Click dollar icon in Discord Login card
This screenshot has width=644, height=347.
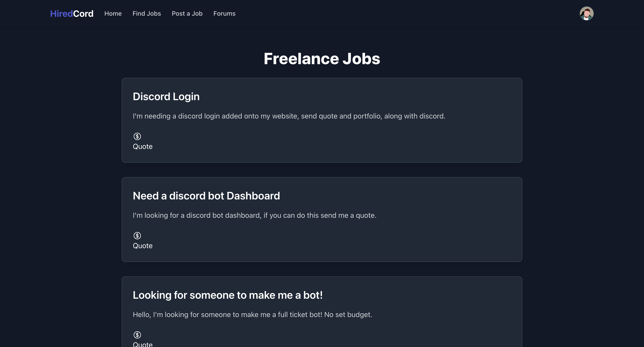(137, 136)
